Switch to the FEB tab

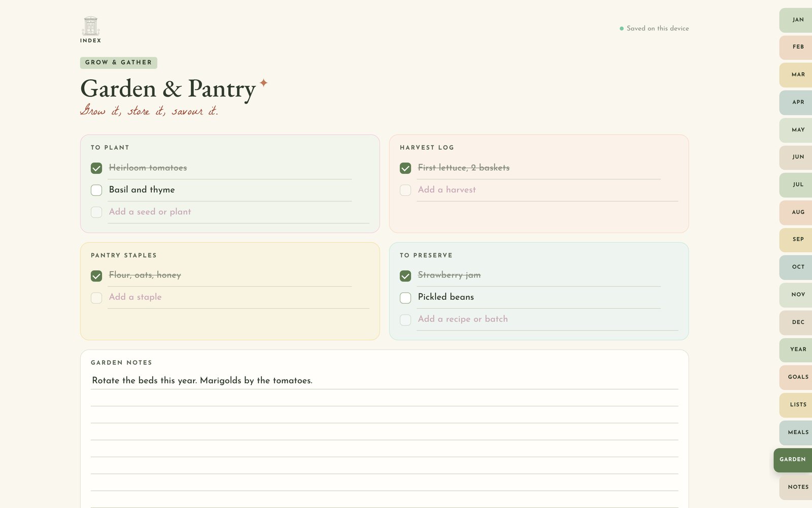click(796, 47)
